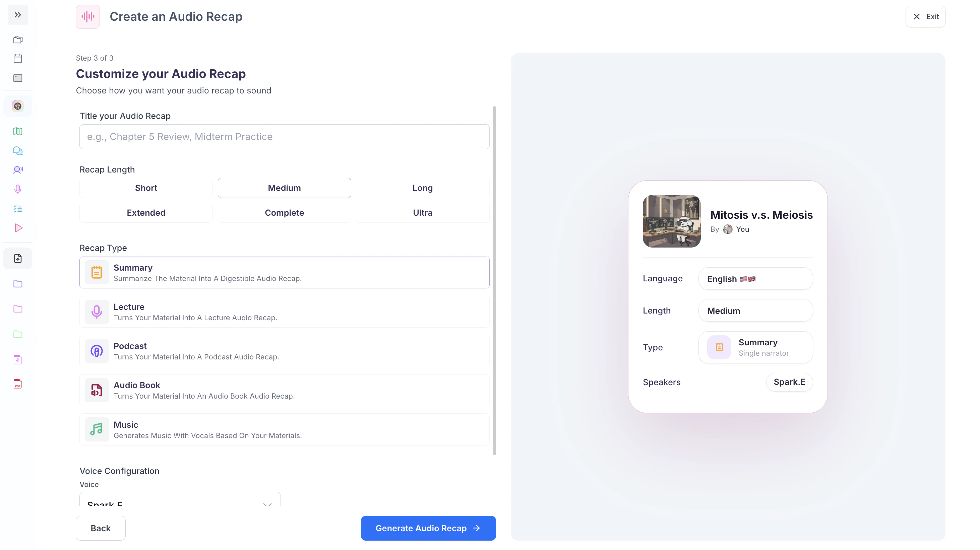Image resolution: width=980 pixels, height=550 pixels.
Task: Open the chat bubbles icon in sidebar
Action: coord(17,151)
